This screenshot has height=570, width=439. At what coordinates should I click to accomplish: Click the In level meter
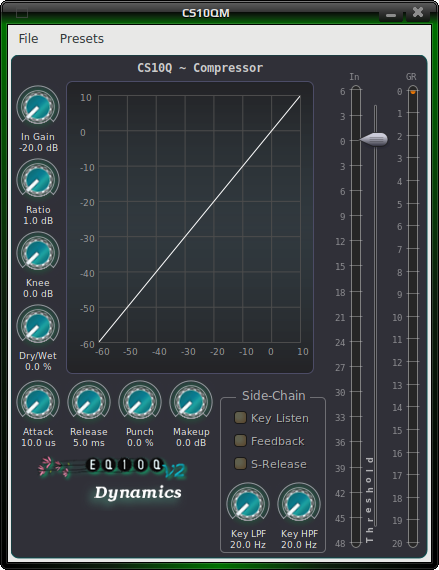356,316
